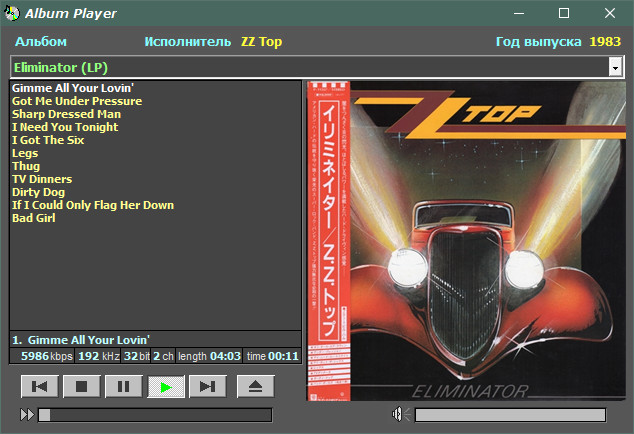
Task: Click the Исполнитель label
Action: tap(188, 41)
